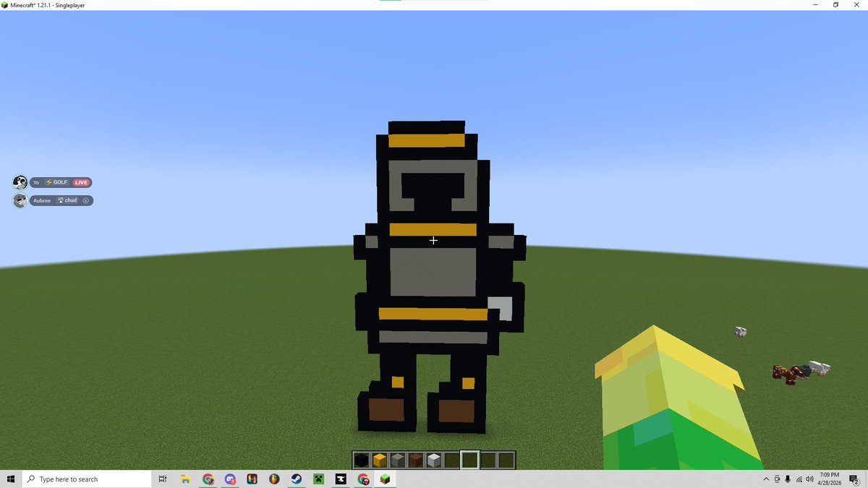Open Steam from the taskbar
This screenshot has height=488, width=868.
coord(297,479)
